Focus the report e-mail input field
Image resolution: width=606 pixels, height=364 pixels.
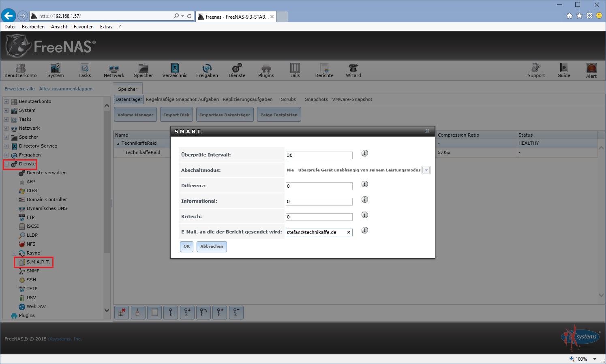click(319, 232)
